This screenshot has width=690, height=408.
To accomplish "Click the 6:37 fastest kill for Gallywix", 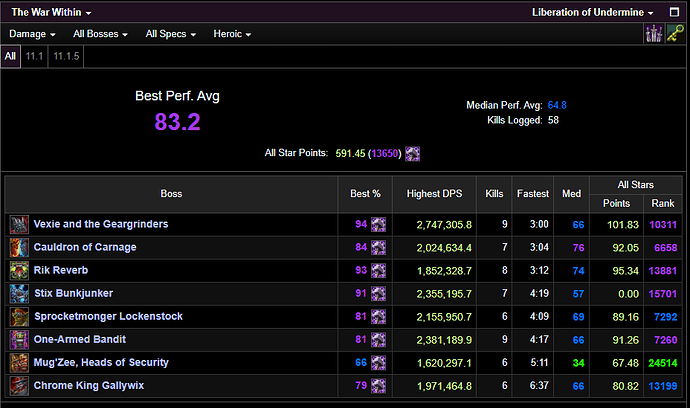I will (x=539, y=386).
